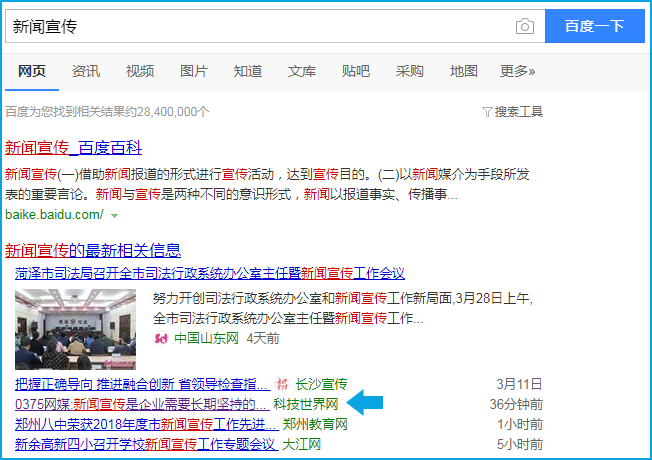This screenshot has height=460, width=652.
Task: Click the 郑州教育网 source name
Action: pos(315,424)
